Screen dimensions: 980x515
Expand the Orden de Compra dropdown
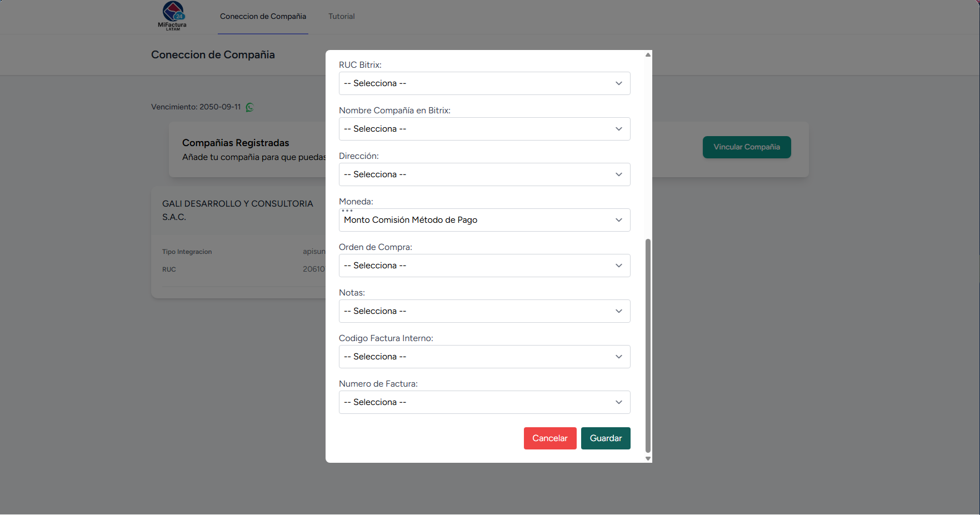[484, 266]
